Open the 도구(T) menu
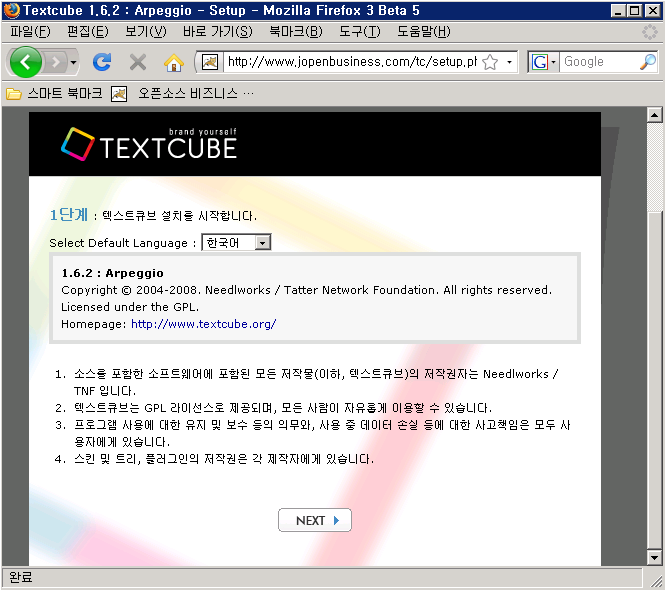Viewport: 666px width, 591px height. pos(360,31)
